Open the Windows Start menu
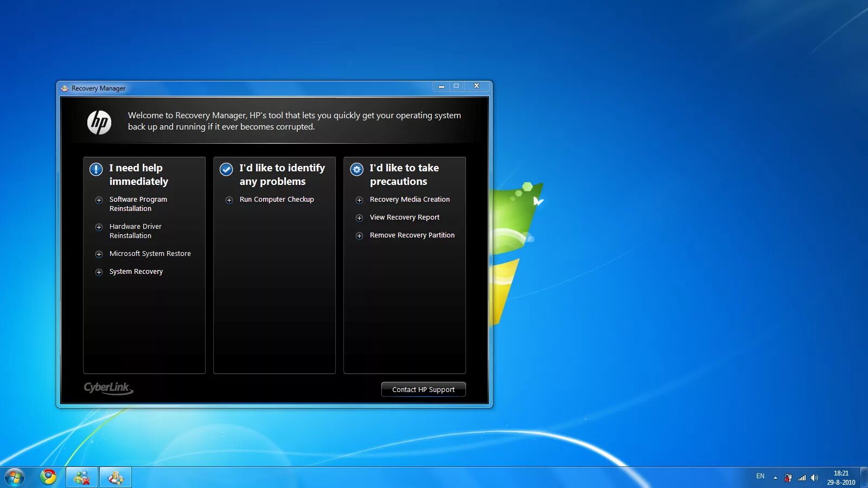 pos(15,478)
